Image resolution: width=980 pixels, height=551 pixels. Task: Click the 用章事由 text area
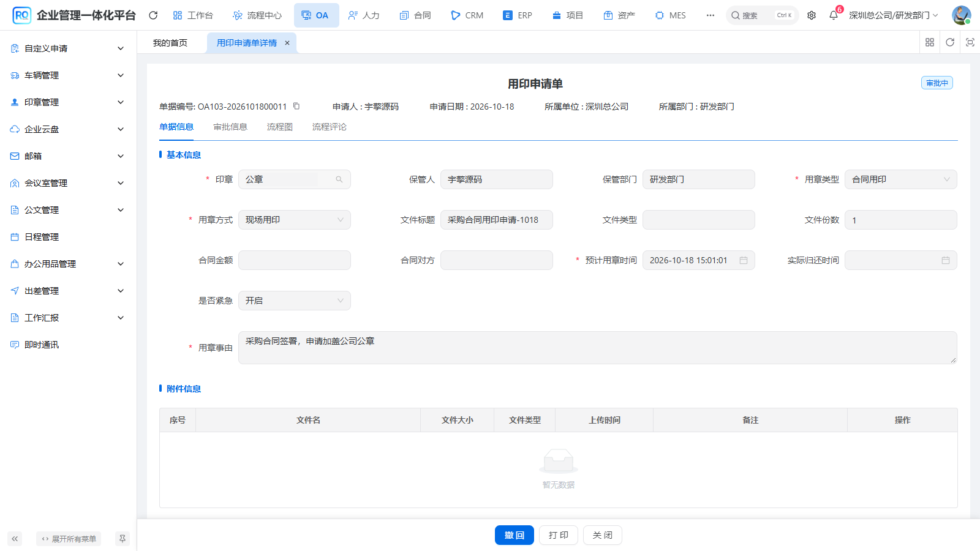[598, 348]
